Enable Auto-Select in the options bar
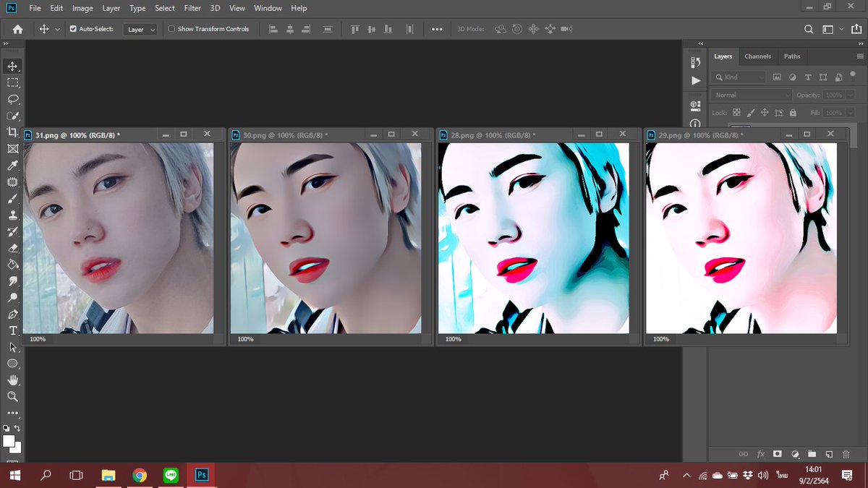The width and height of the screenshot is (868, 488). click(73, 29)
